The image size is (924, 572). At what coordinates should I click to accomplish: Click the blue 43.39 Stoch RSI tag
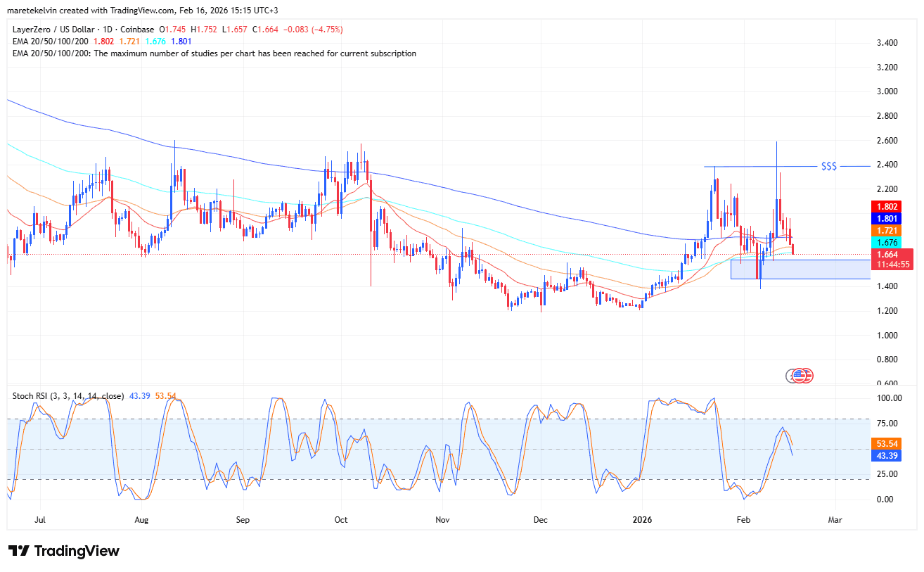[x=886, y=456]
